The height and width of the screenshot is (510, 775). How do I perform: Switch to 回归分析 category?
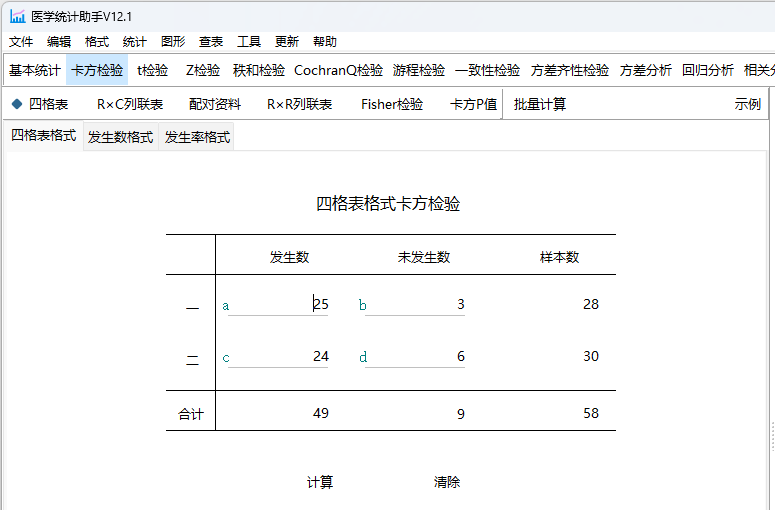[x=708, y=70]
